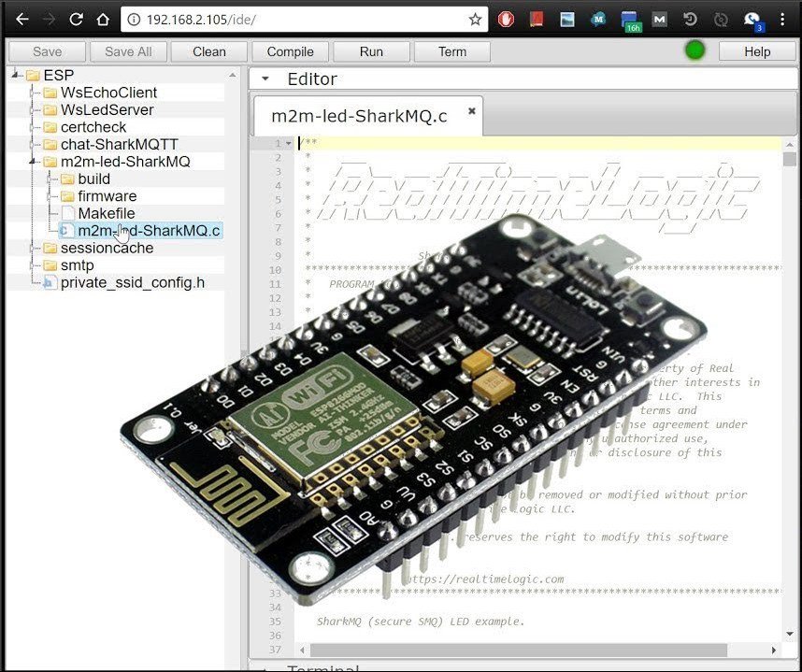Select WsLedServer in the file tree

[107, 110]
